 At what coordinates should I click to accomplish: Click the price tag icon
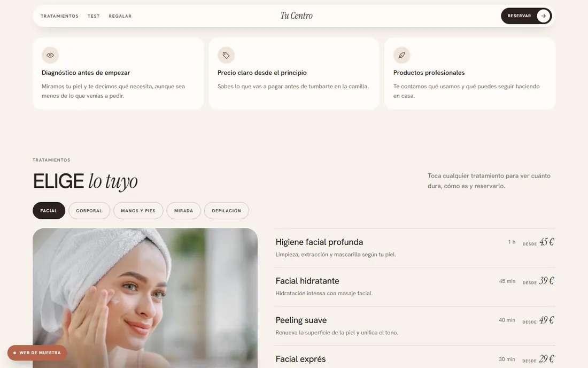click(226, 55)
